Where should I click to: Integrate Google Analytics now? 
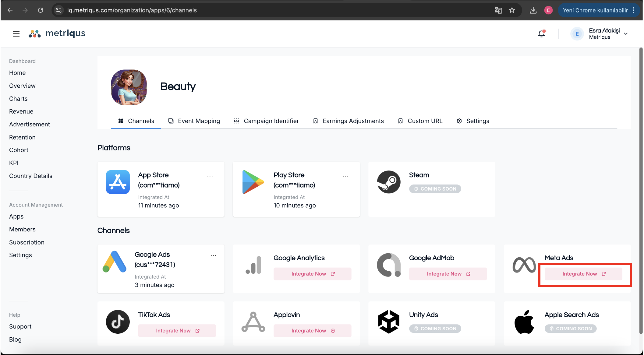[313, 274]
